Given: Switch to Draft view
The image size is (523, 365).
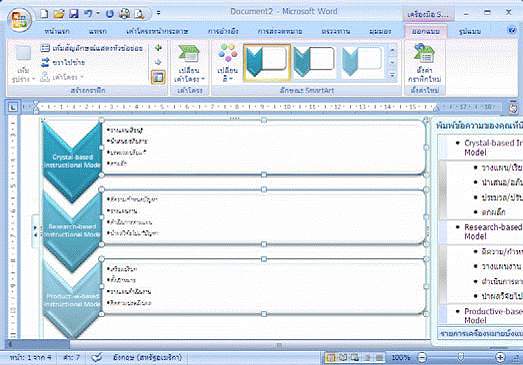Looking at the screenshot, I should click(x=379, y=358).
